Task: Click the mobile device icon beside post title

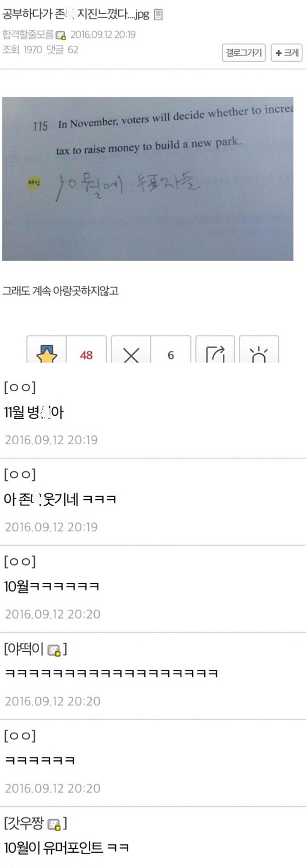Action: point(158,14)
